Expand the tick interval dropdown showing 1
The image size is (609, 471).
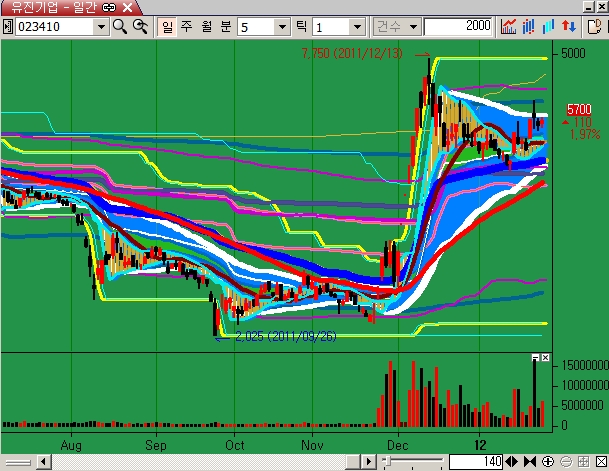[x=357, y=26]
